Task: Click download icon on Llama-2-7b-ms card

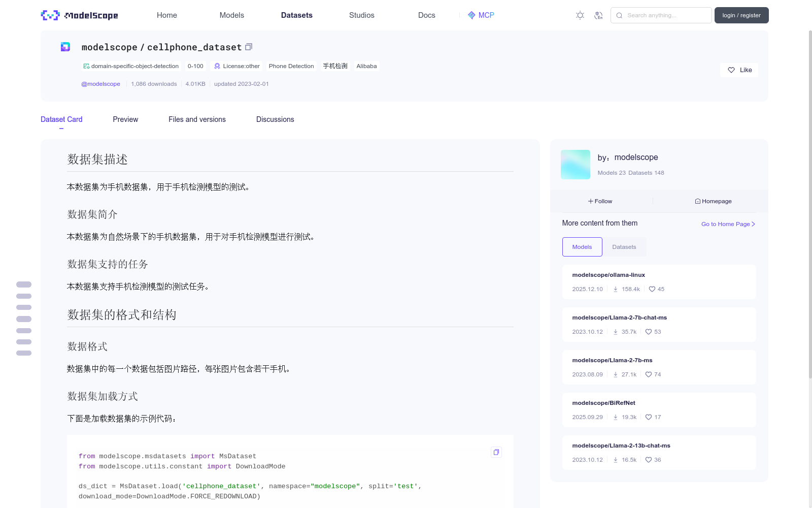Action: coord(616,374)
